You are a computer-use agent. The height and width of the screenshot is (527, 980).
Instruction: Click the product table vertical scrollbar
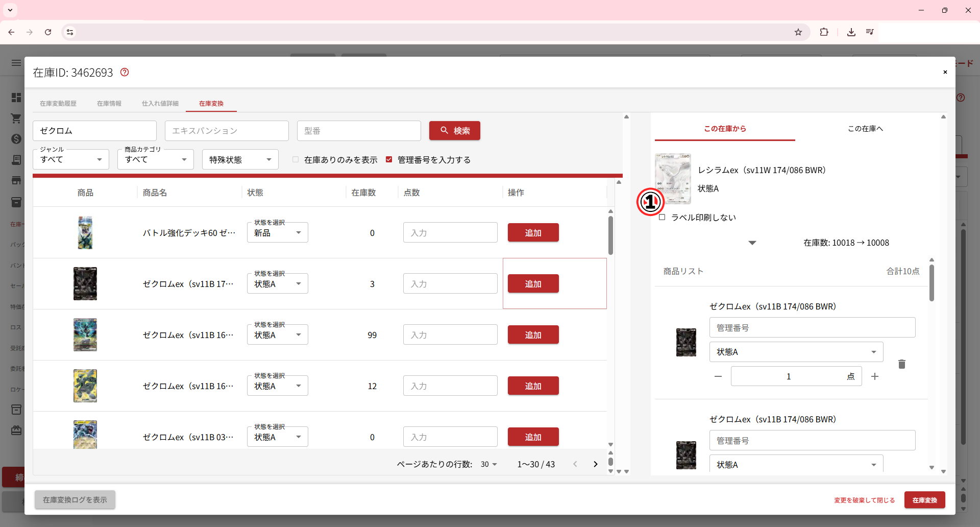coord(610,235)
